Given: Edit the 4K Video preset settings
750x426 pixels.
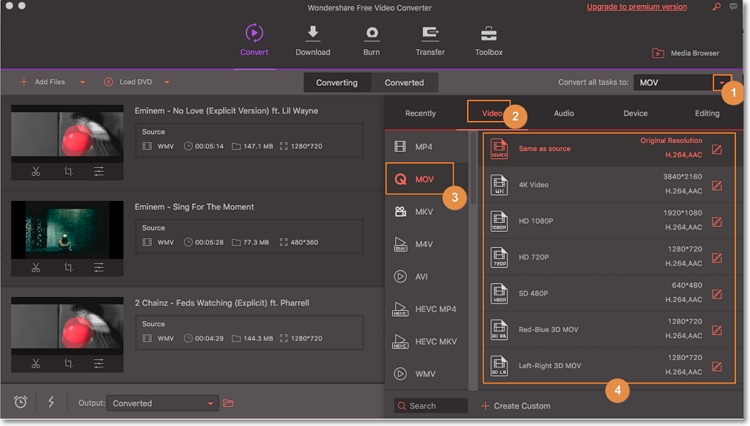Looking at the screenshot, I should pyautogui.click(x=717, y=186).
